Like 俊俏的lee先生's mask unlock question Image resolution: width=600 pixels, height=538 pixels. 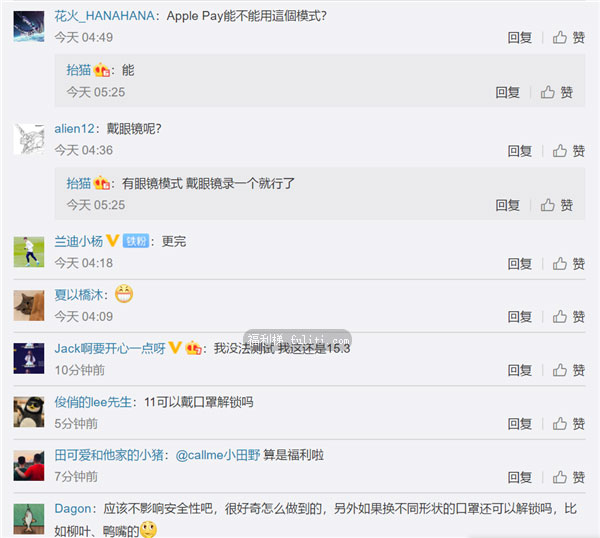(568, 424)
